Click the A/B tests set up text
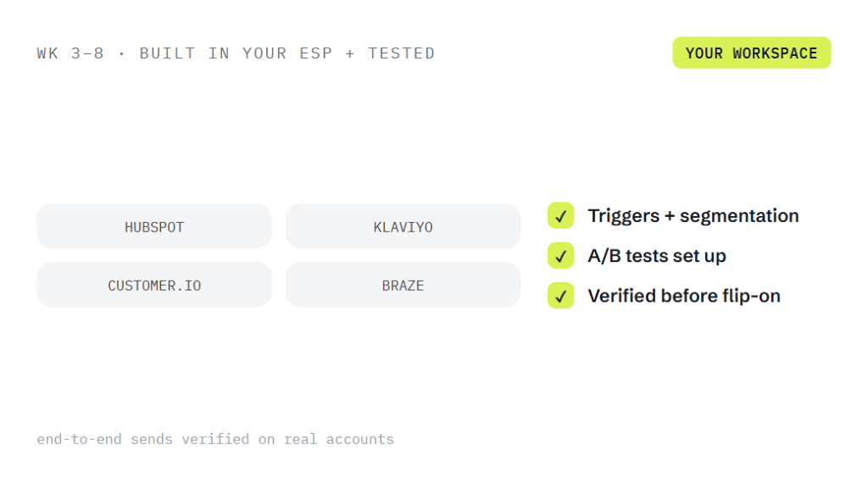The image size is (868, 484). (657, 256)
